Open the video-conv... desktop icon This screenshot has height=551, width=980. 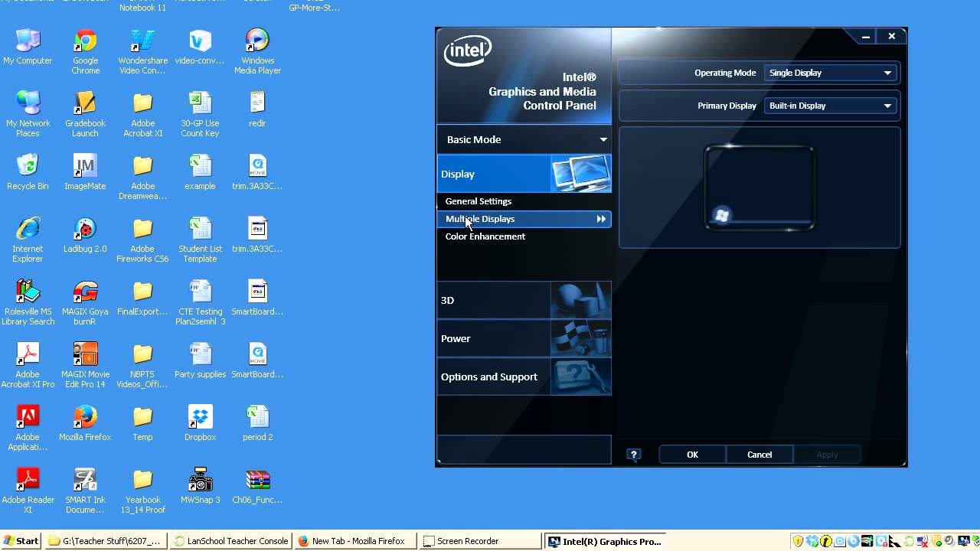click(200, 47)
